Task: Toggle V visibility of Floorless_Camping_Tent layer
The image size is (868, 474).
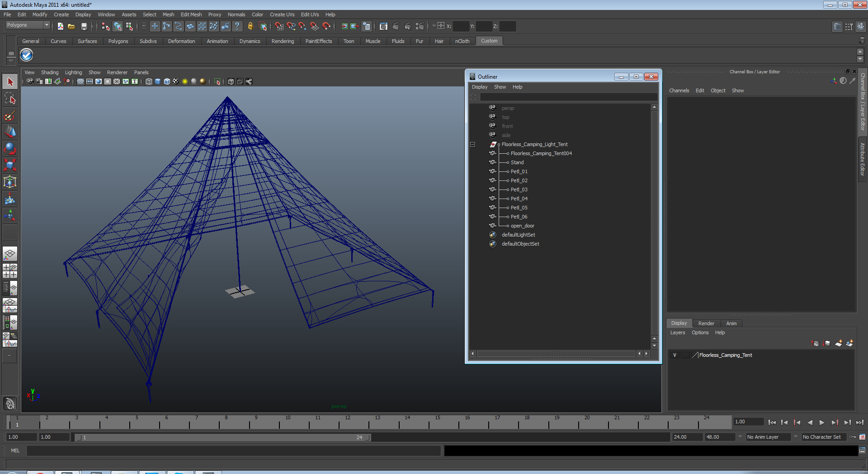Action: [x=675, y=355]
